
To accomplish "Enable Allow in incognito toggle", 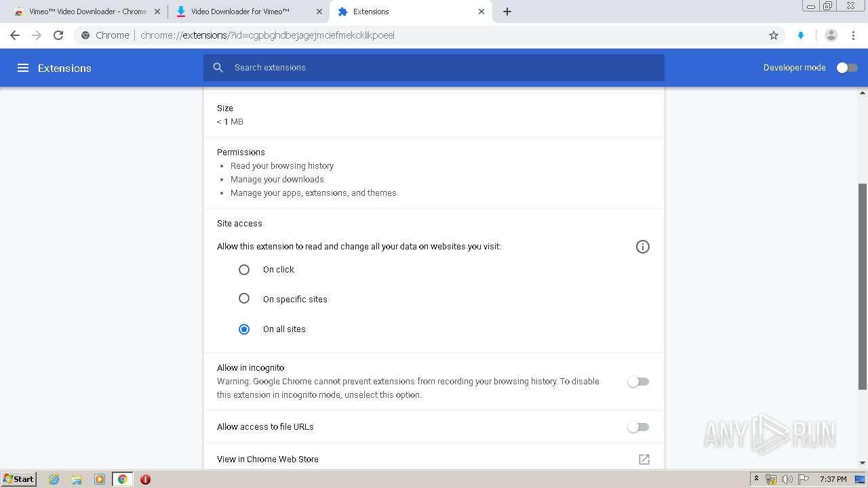I will (x=638, y=382).
